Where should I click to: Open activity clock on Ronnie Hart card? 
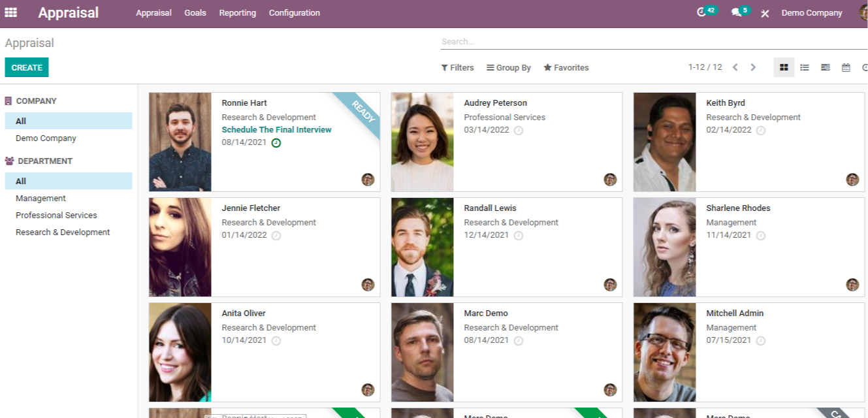pos(276,143)
